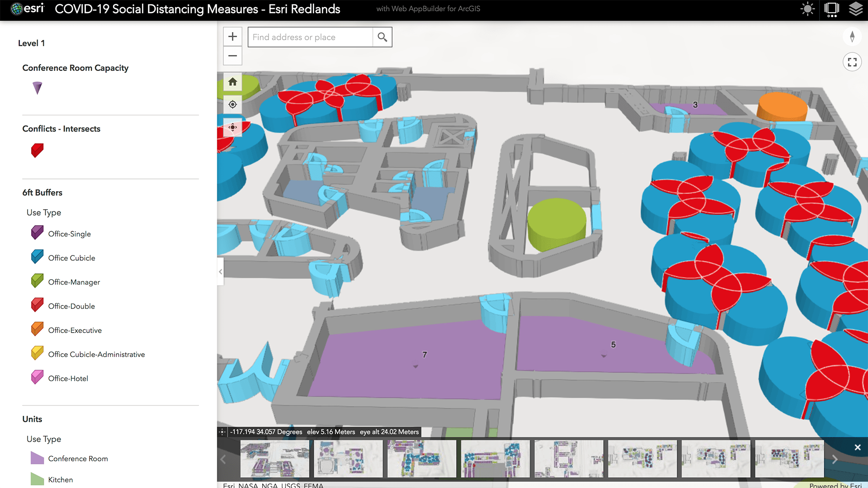Toggle full screen map view
This screenshot has width=868, height=488.
[x=852, y=62]
